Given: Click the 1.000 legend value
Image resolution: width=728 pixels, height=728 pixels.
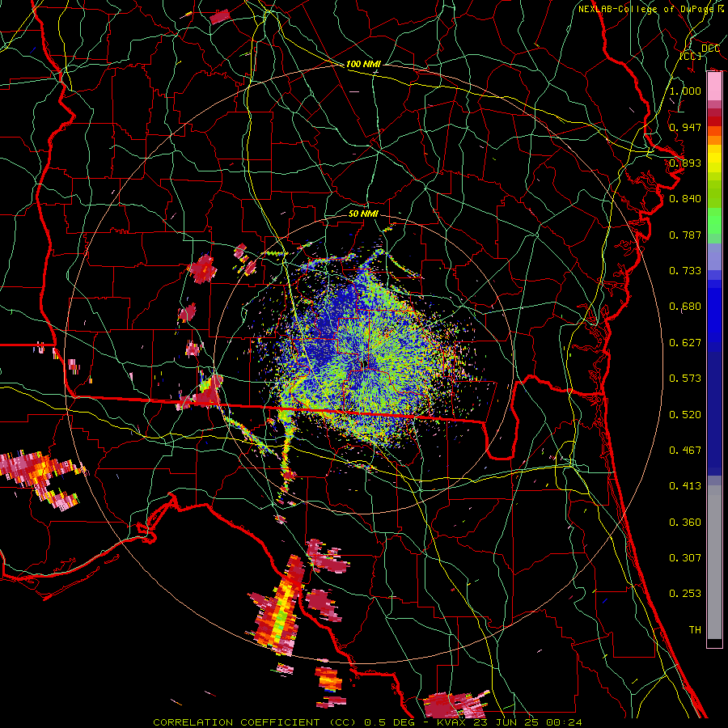Looking at the screenshot, I should pyautogui.click(x=685, y=91).
